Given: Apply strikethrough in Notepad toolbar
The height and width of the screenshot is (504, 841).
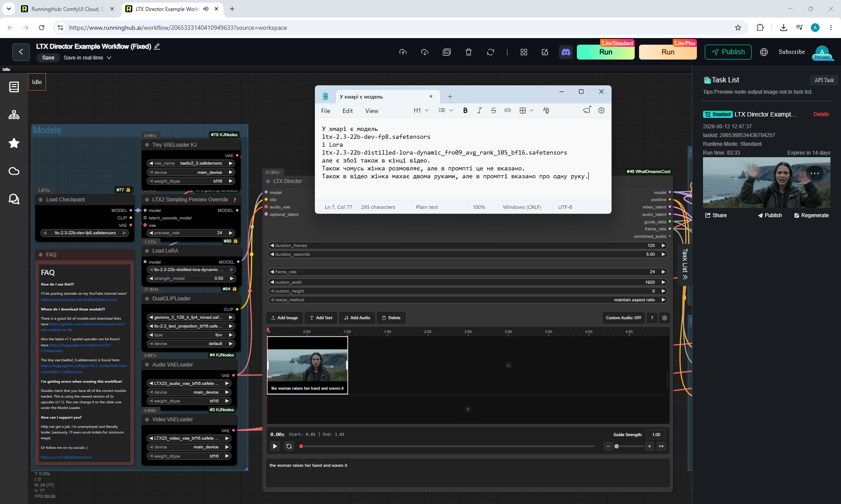Looking at the screenshot, I should click(493, 111).
